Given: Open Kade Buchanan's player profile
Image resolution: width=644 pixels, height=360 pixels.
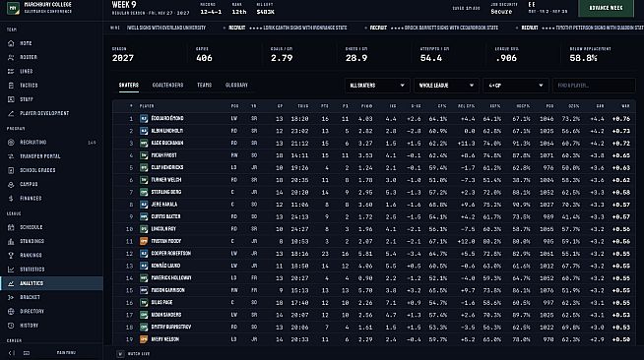Looking at the screenshot, I should [166, 143].
